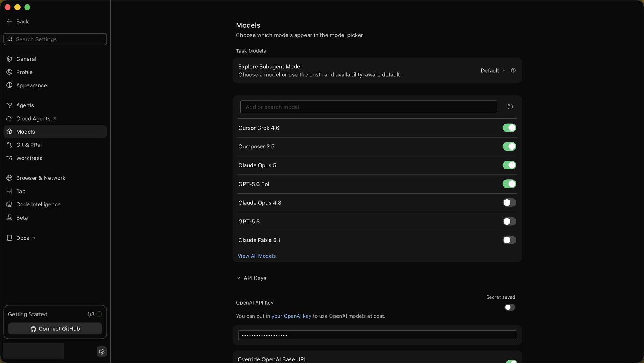Click the search magnifier icon in Search Settings
644x363 pixels.
coord(10,39)
